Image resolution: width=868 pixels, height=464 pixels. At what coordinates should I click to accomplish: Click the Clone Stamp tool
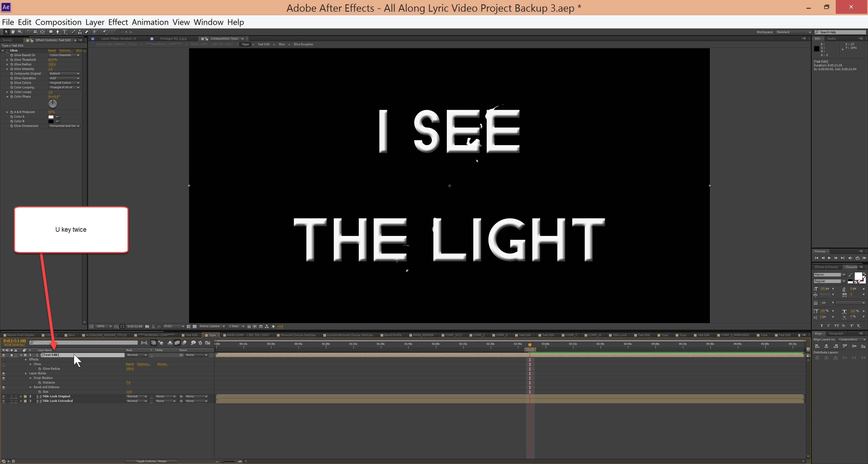80,32
